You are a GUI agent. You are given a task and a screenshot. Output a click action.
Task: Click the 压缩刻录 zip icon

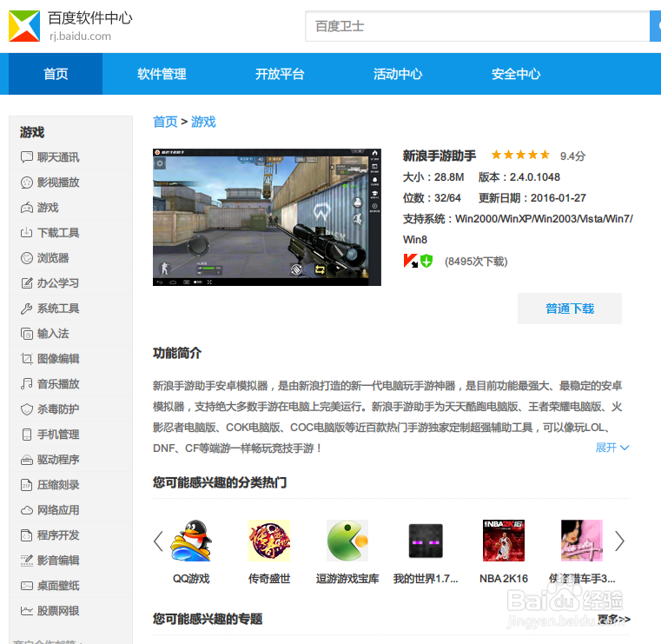(27, 485)
